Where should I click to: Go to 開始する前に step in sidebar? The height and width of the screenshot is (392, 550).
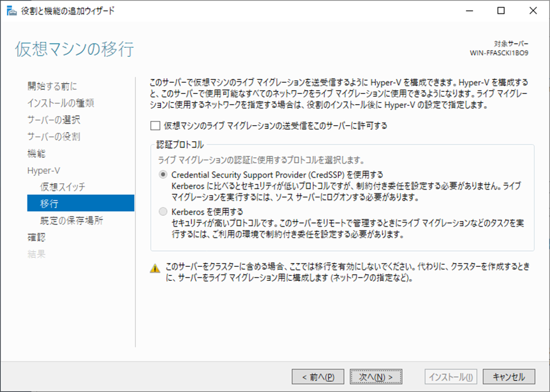click(52, 86)
